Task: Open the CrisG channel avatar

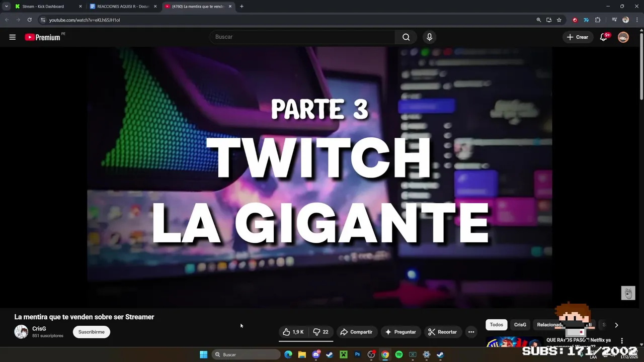Action: tap(21, 332)
